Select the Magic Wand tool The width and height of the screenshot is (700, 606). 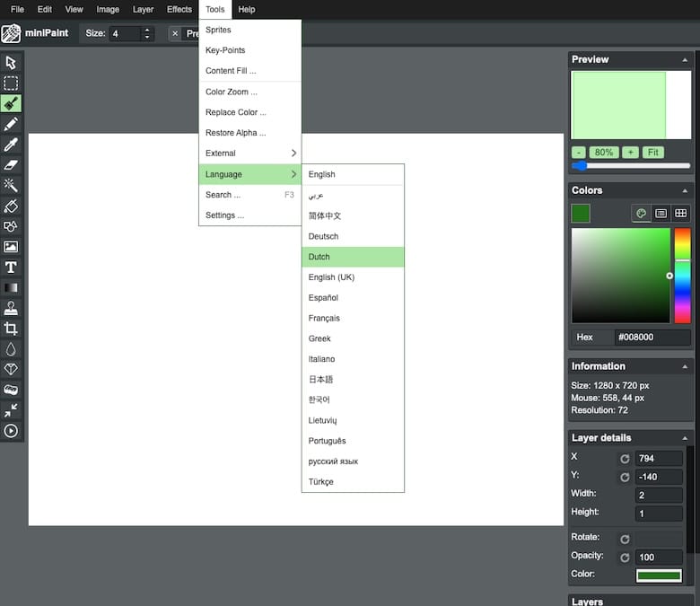11,185
